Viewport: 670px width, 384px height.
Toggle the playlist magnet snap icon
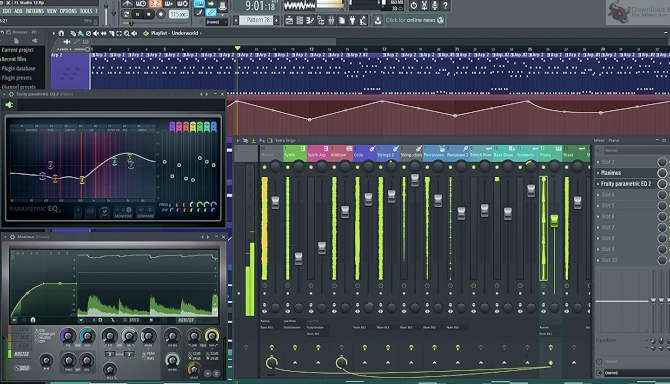(x=61, y=33)
